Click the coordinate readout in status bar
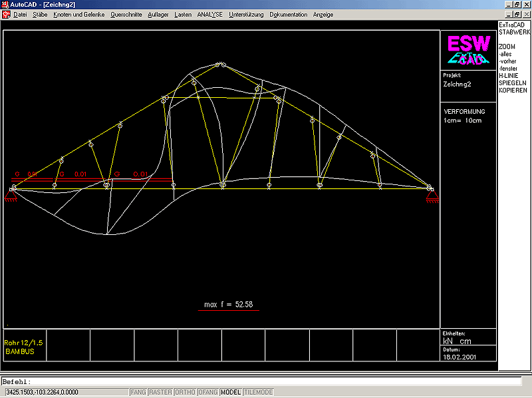 [x=67, y=392]
